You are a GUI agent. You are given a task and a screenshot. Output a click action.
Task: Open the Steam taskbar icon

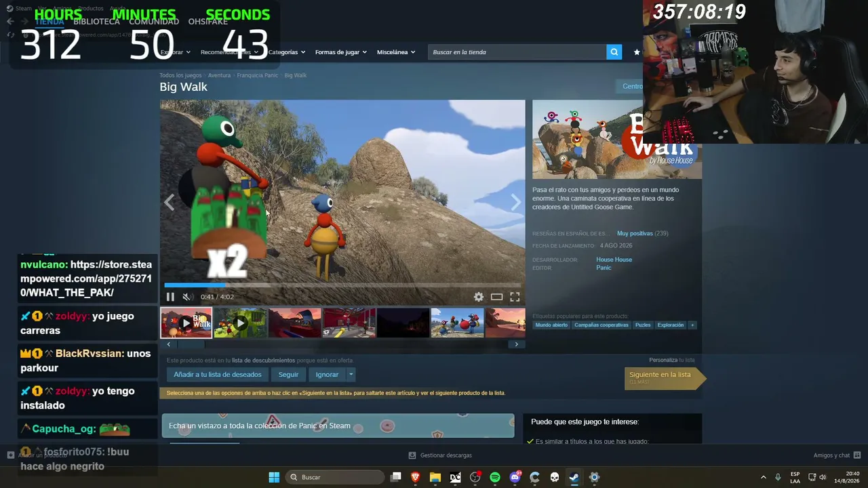coord(574,477)
